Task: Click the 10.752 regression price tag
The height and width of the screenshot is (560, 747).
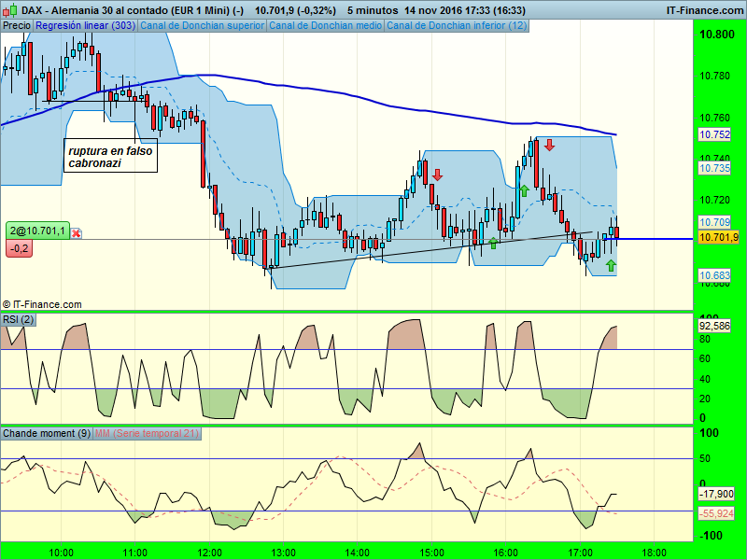Action: point(714,134)
